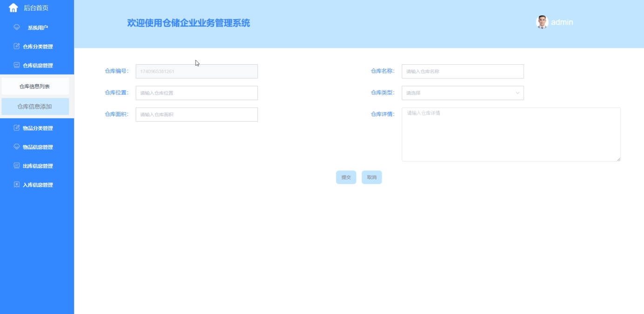Viewport: 644px width, 314px height.
Task: Click the edit icon beside 仓库分类管理
Action: click(x=17, y=46)
